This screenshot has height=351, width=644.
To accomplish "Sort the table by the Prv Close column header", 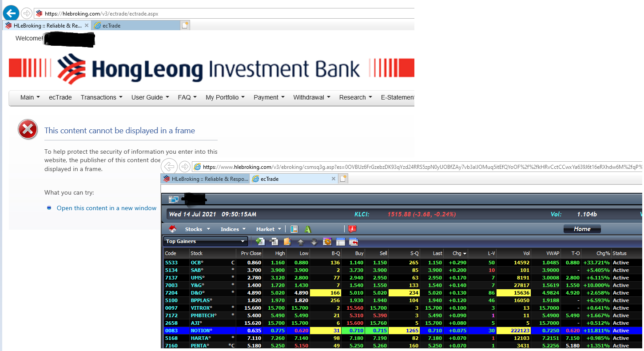I will 249,253.
